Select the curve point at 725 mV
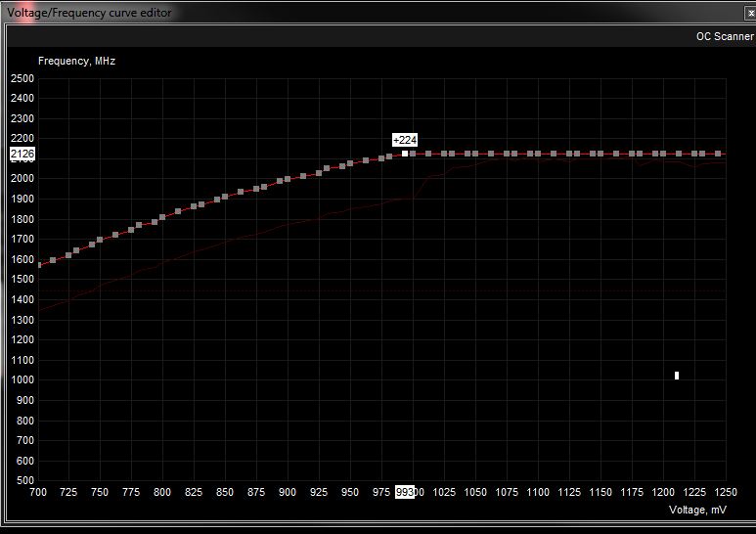Image resolution: width=756 pixels, height=534 pixels. tap(68, 255)
